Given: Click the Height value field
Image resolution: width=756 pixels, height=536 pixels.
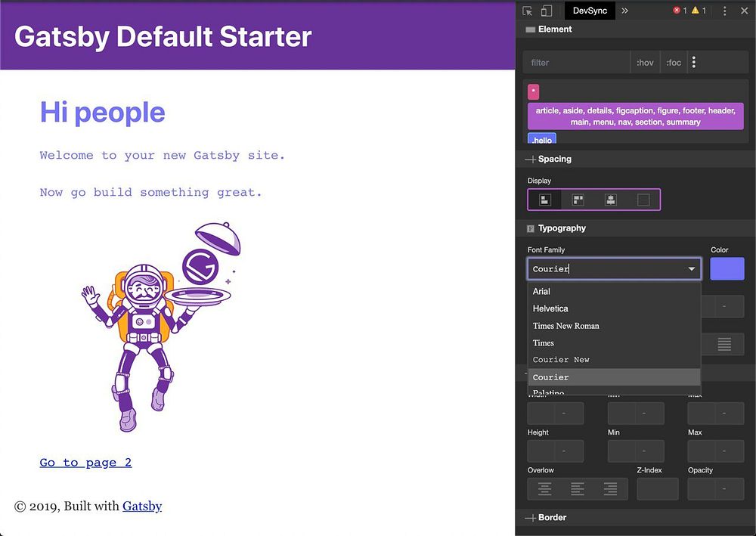Looking at the screenshot, I should pos(541,451).
